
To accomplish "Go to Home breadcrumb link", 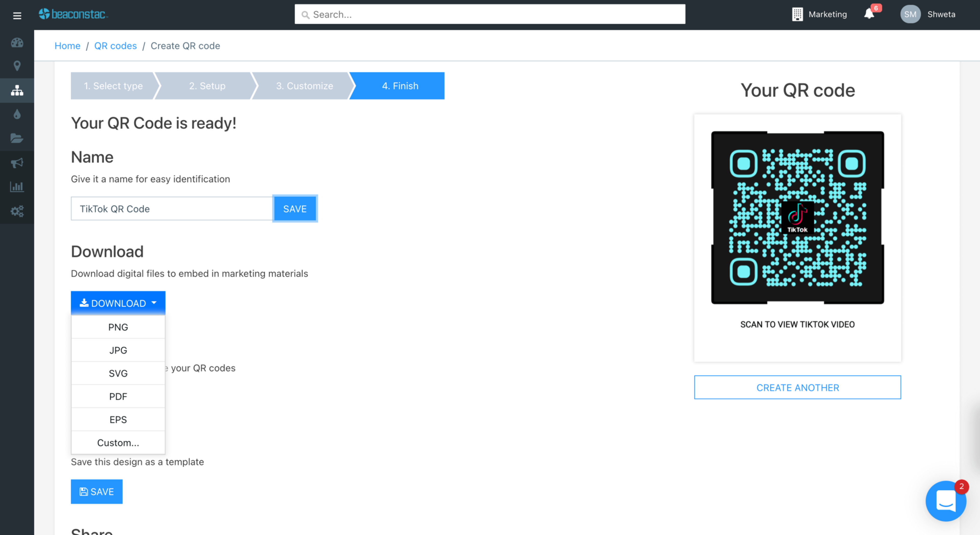I will (67, 46).
